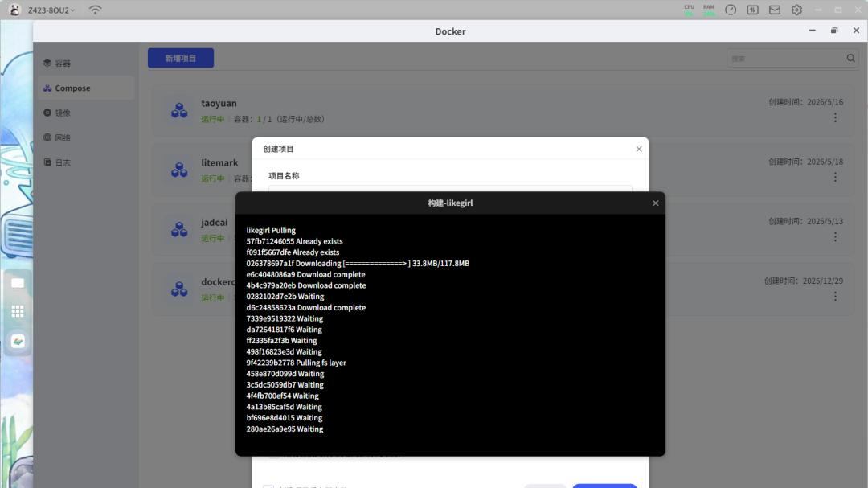868x488 pixels.
Task: Click the '57fb71246055 Already exists' line
Action: coord(294,241)
